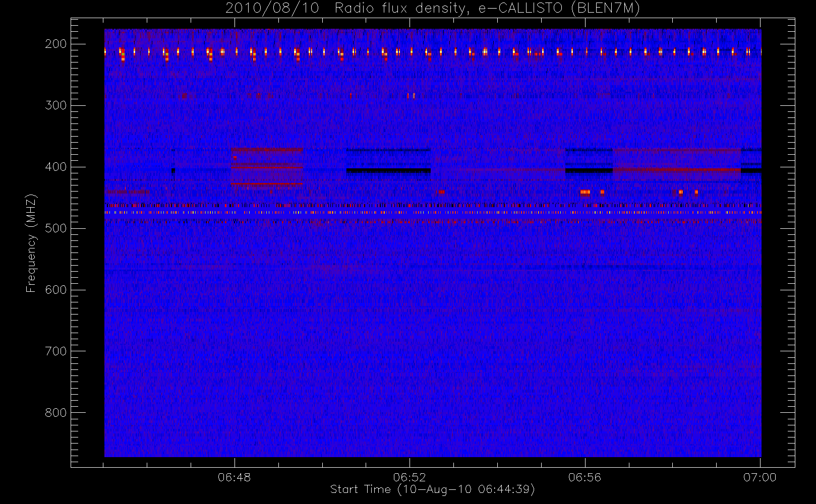816x504 pixels.
Task: Click the 07:00 time tick label
Action: click(x=760, y=477)
